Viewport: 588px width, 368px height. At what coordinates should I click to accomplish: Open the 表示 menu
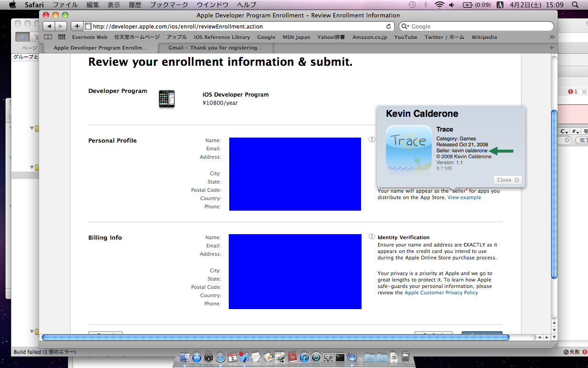click(114, 5)
